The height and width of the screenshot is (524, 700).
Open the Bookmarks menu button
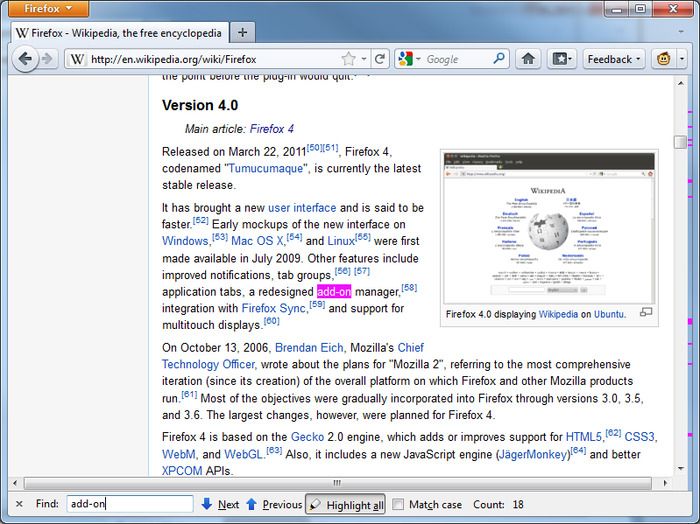[562, 59]
